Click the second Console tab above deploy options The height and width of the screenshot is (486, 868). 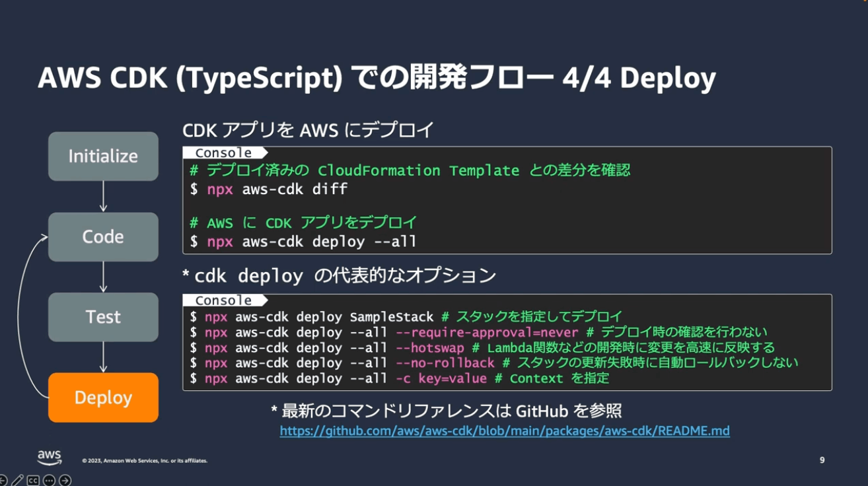(223, 300)
